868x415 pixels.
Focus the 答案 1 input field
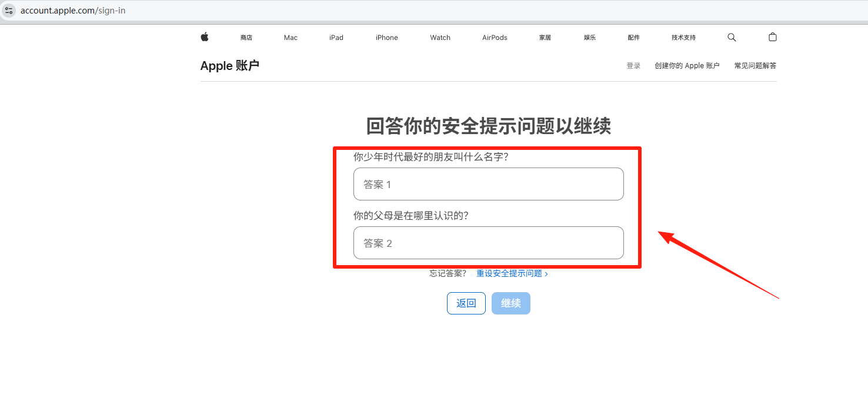tap(488, 184)
